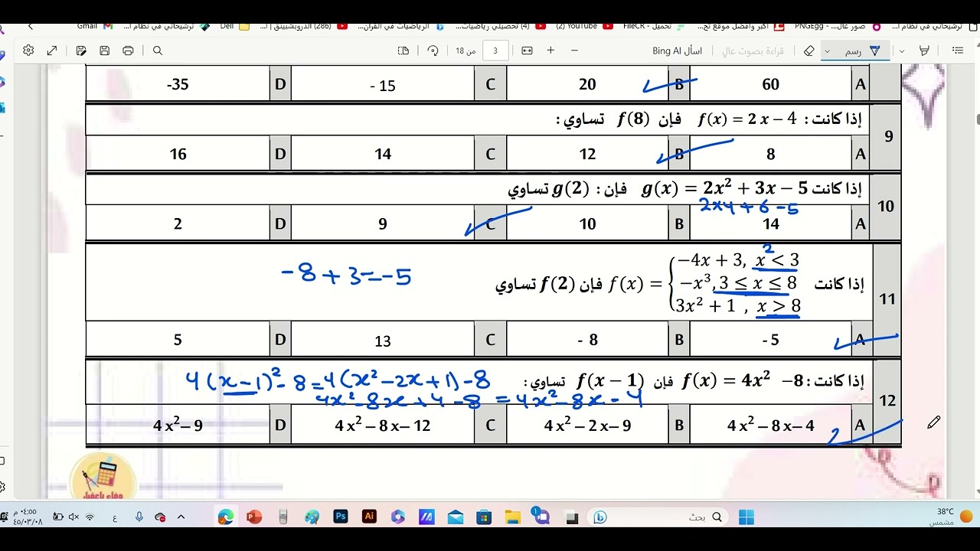Expand the highlighter options dropdown
Screen dimensions: 980x551
pos(902,51)
